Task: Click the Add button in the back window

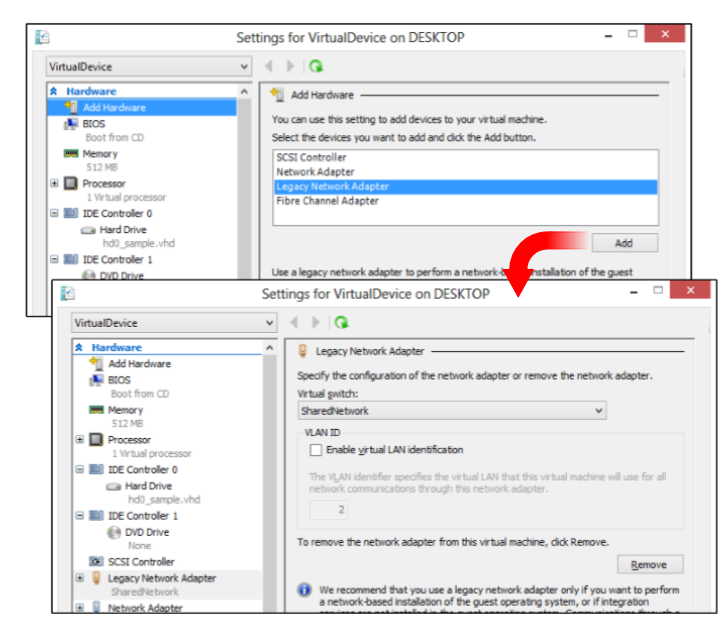Action: [624, 243]
